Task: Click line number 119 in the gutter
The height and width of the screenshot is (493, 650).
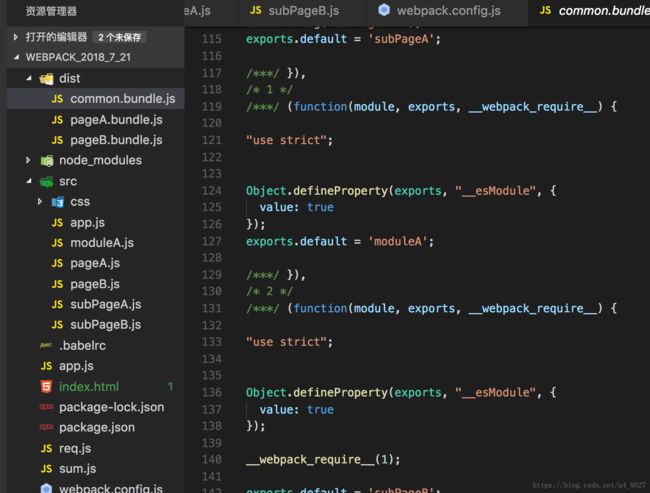Action: pyautogui.click(x=211, y=107)
